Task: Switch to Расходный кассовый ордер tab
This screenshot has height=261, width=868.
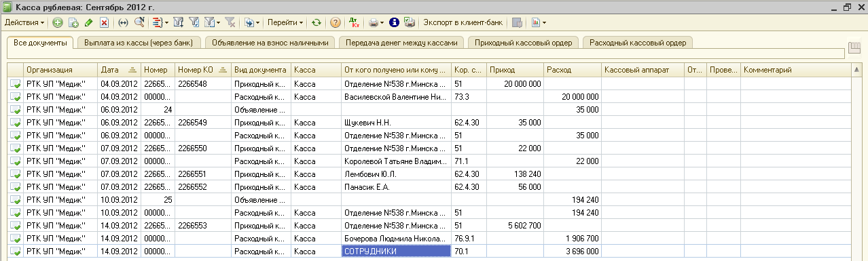Action: (638, 42)
